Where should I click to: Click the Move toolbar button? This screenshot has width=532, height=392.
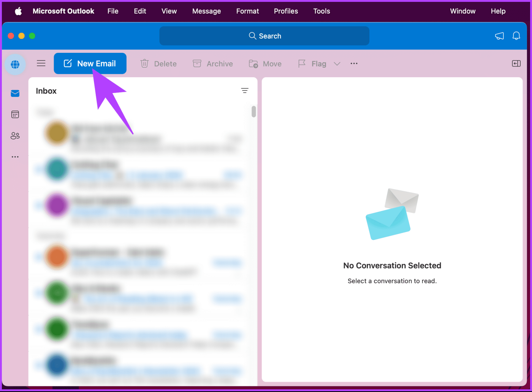coord(265,63)
